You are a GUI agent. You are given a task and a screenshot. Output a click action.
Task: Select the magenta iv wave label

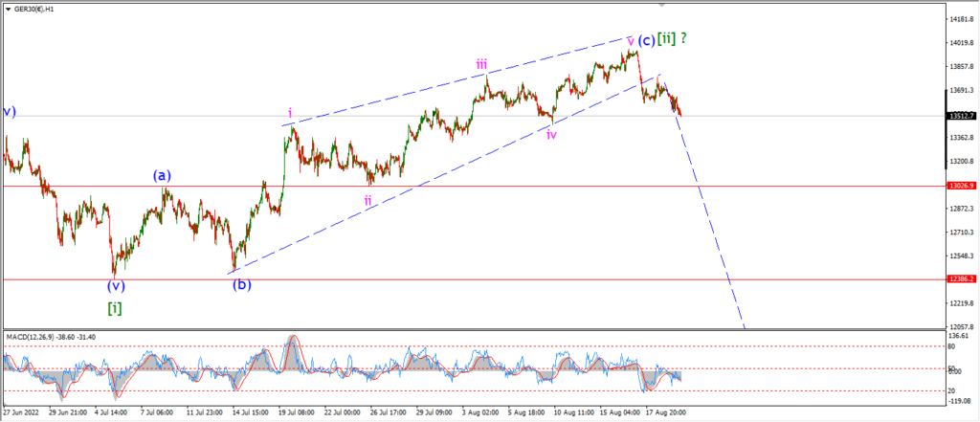click(x=551, y=133)
